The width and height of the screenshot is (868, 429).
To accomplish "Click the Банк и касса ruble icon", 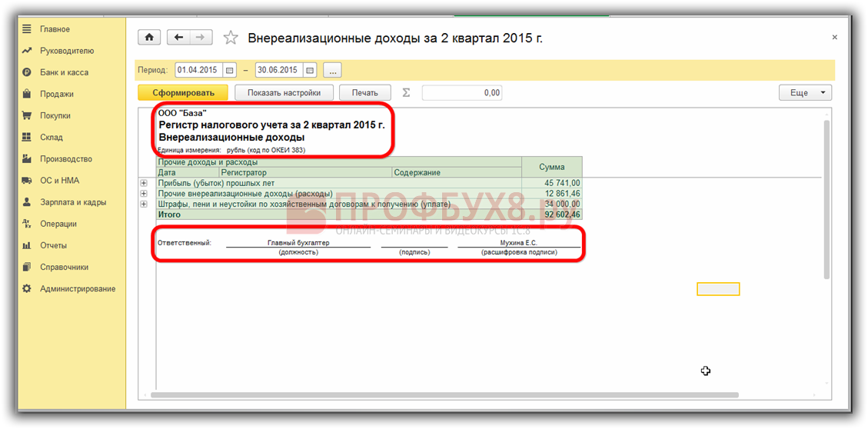I will (26, 72).
